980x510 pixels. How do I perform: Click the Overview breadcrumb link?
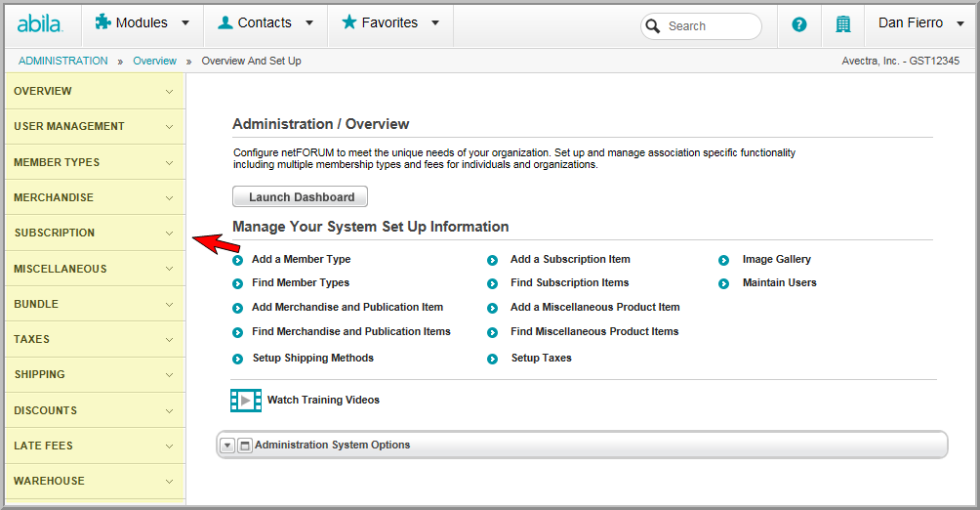tap(154, 61)
